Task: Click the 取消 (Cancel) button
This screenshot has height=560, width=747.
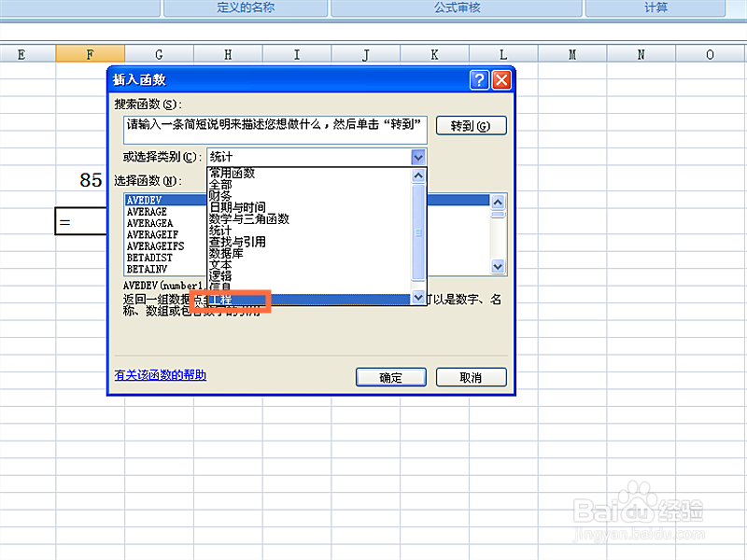Action: [x=471, y=377]
